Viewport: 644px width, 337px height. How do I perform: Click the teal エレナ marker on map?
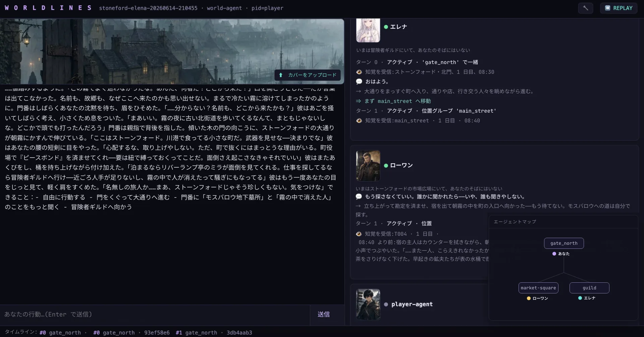coord(580,298)
